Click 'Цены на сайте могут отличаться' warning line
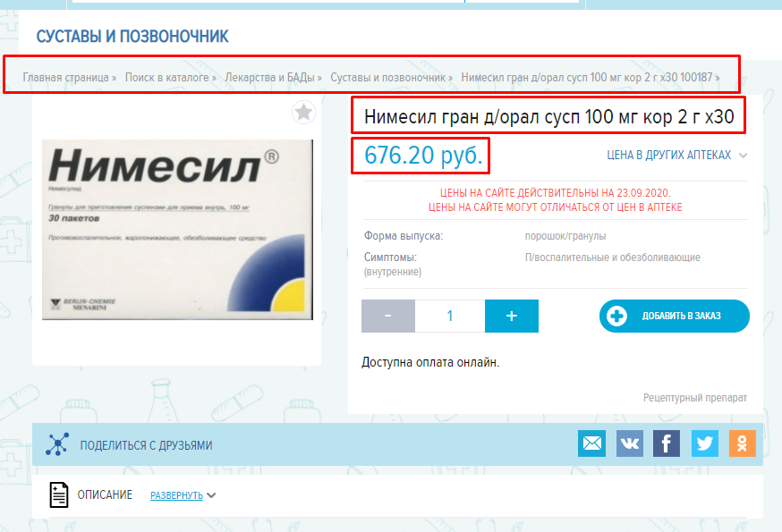 coord(555,207)
